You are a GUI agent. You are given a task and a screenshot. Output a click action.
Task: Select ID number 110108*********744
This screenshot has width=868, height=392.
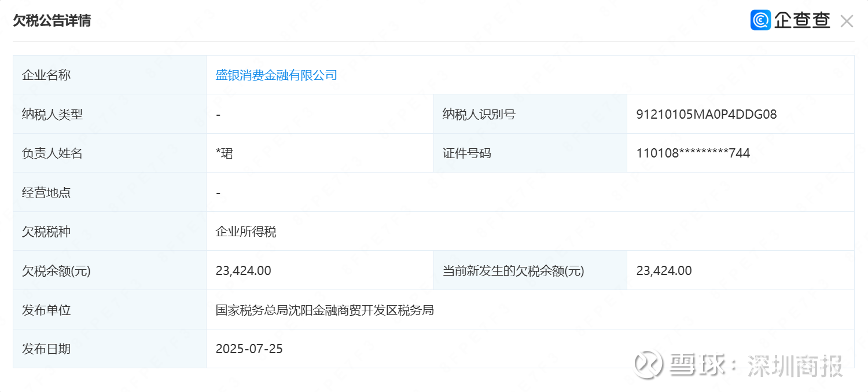click(x=693, y=153)
